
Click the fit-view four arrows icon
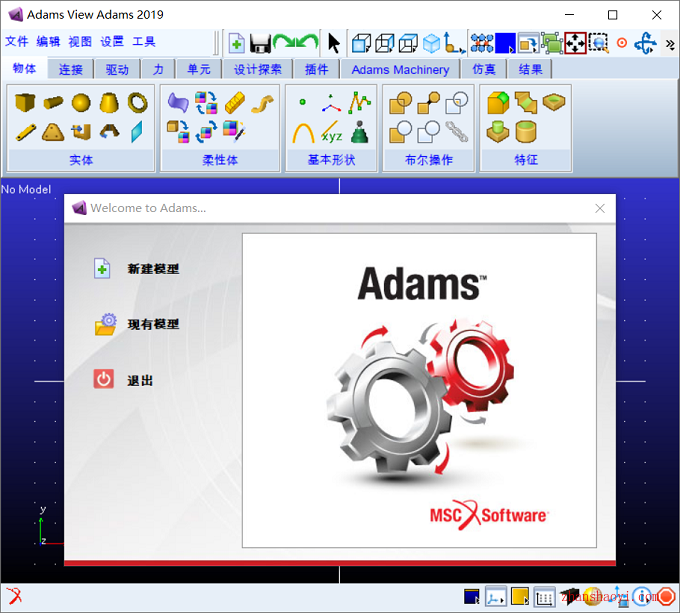coord(575,43)
